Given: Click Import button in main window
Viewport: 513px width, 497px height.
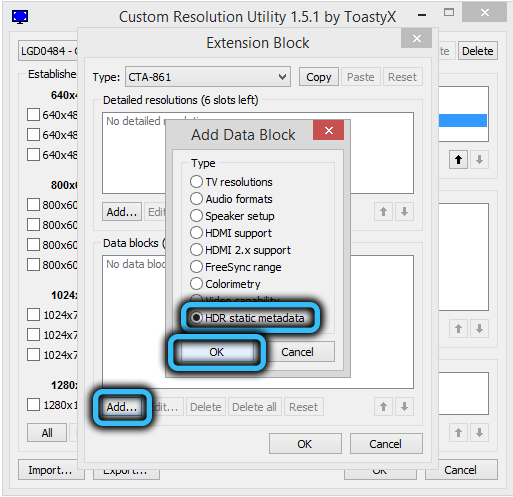Looking at the screenshot, I should click(x=50, y=470).
